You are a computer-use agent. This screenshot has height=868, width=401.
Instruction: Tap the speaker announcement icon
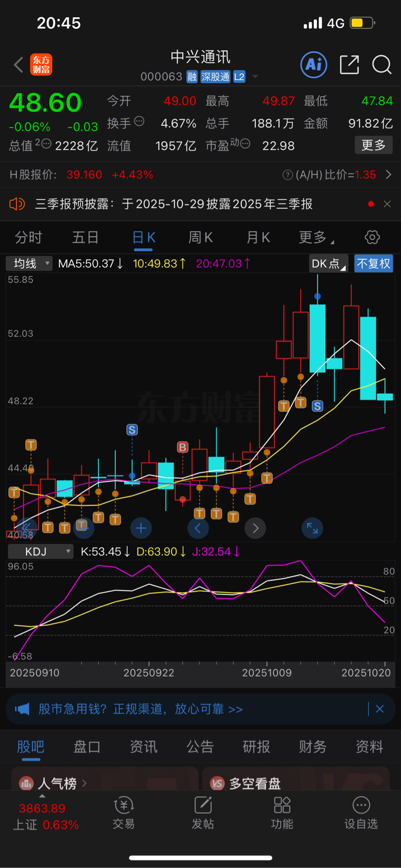tap(17, 204)
